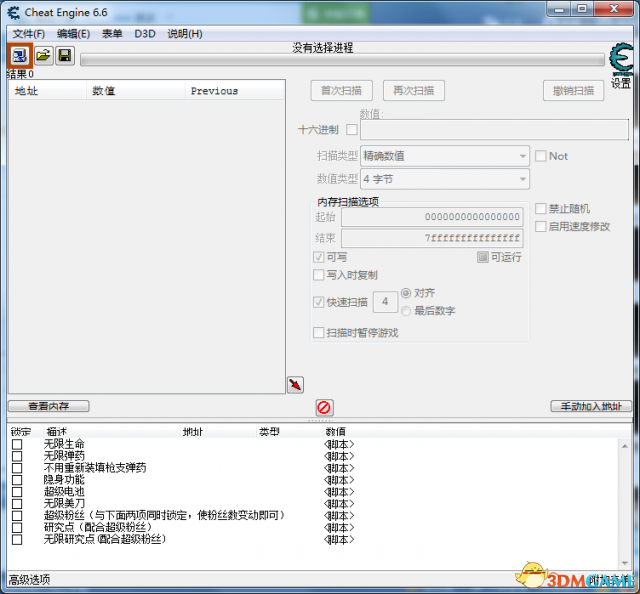This screenshot has height=594, width=640.
Task: Open the 编辑(E) menu
Action: tap(73, 33)
